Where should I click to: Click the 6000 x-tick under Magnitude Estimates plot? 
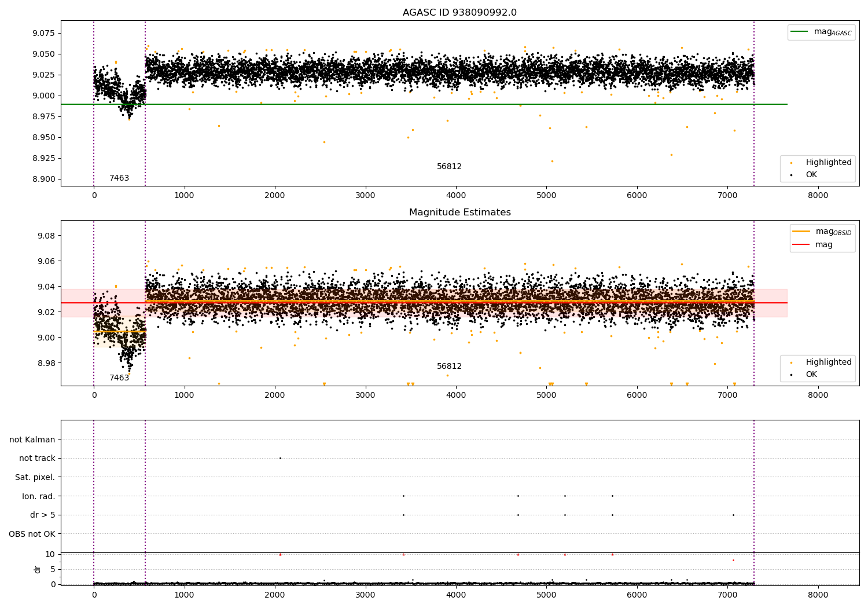(637, 395)
